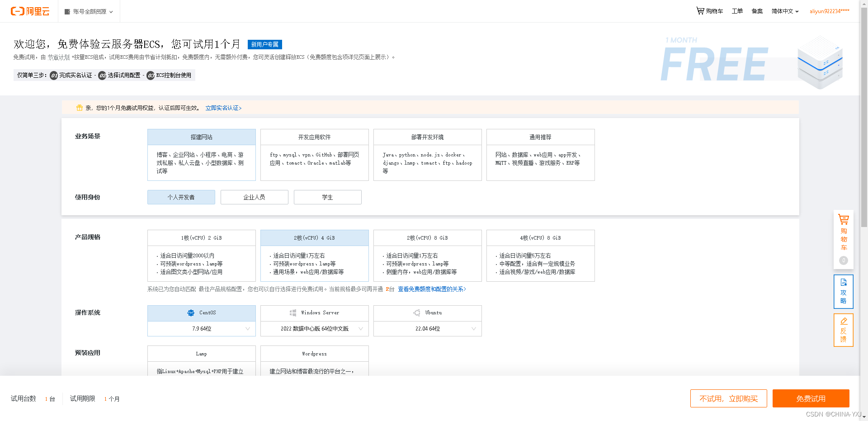
Task: Click the Alibaba Cloud logo
Action: tap(30, 11)
